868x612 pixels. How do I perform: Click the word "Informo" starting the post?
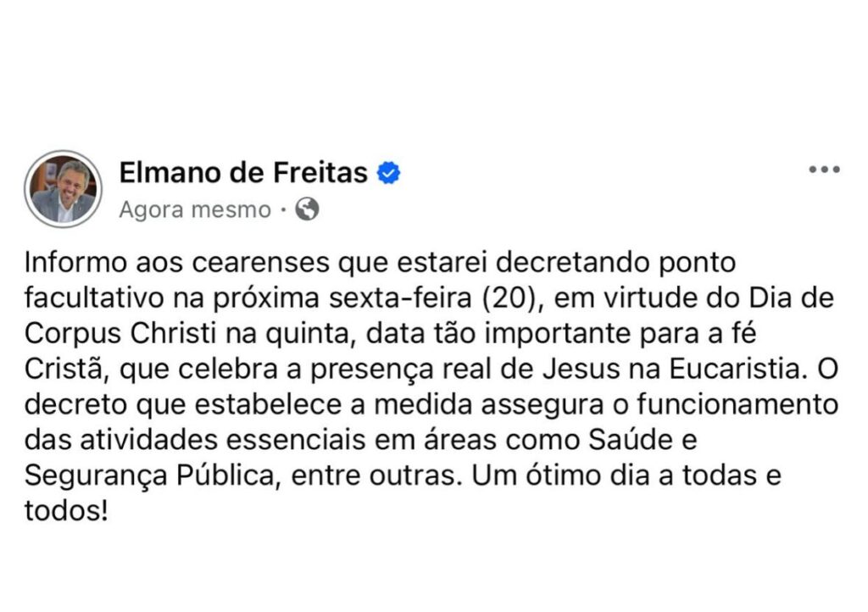click(75, 262)
